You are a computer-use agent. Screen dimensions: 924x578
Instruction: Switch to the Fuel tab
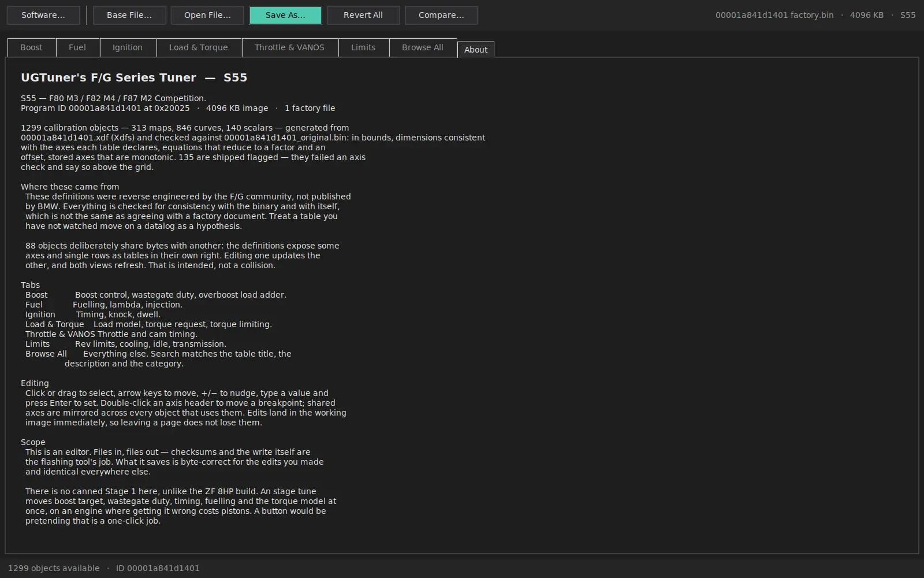pos(77,47)
